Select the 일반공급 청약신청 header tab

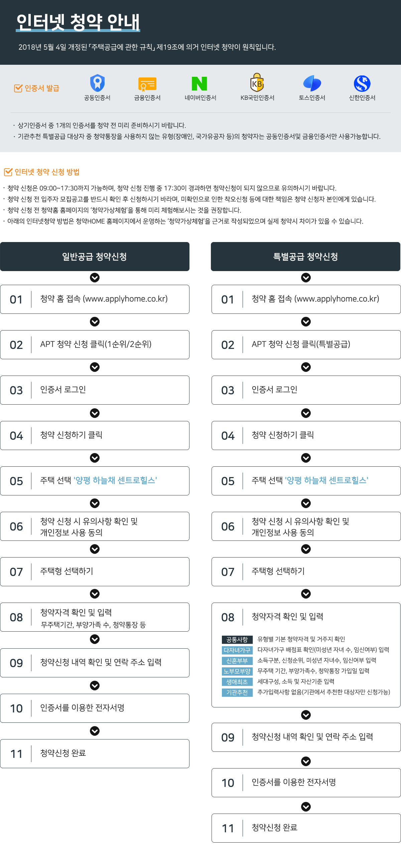[x=95, y=256]
